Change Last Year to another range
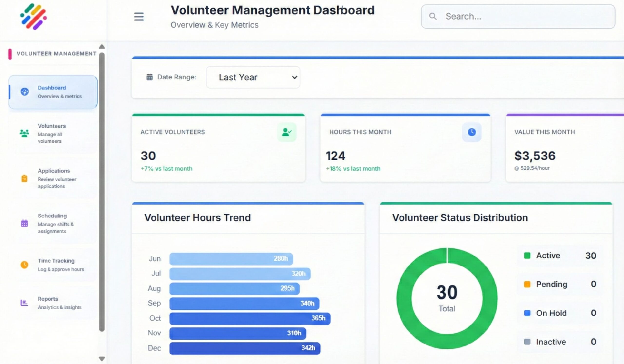Viewport: 624px width, 364px height. coord(253,77)
